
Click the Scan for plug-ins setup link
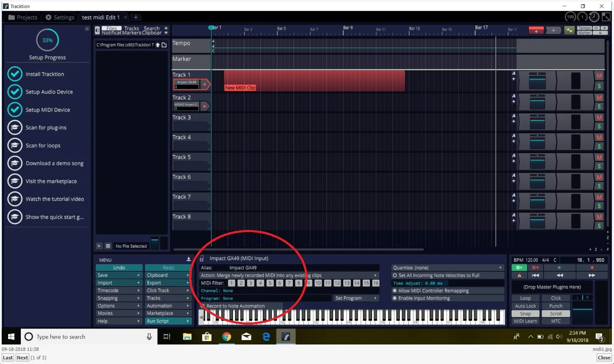click(x=46, y=128)
